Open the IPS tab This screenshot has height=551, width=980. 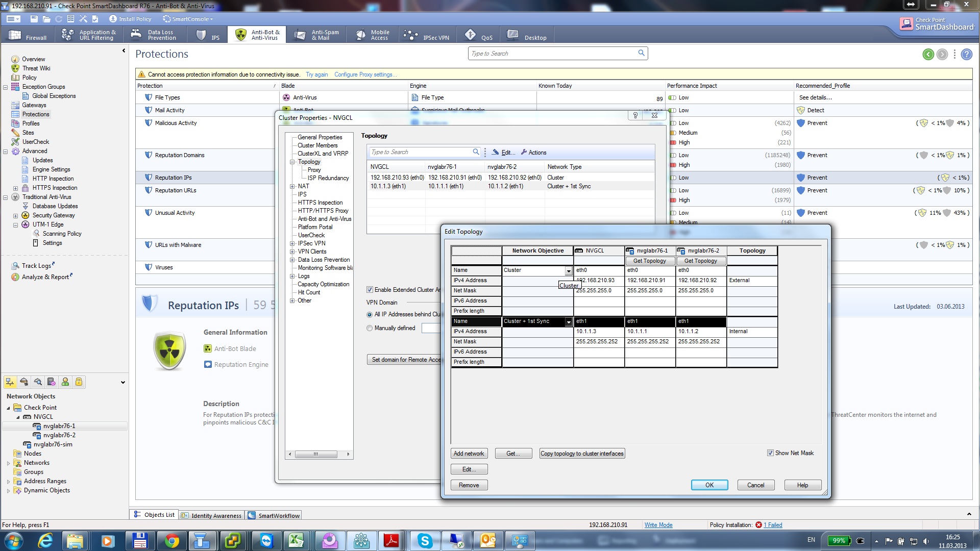point(208,35)
